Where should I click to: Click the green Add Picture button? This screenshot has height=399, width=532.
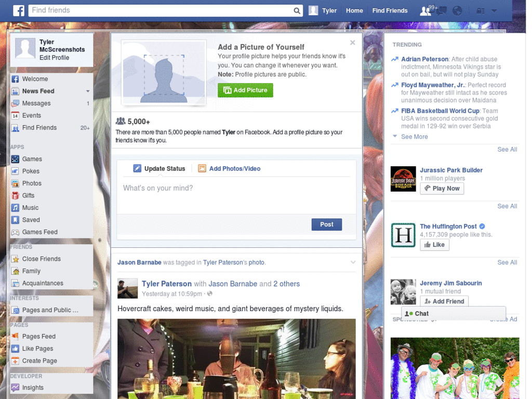click(x=245, y=90)
